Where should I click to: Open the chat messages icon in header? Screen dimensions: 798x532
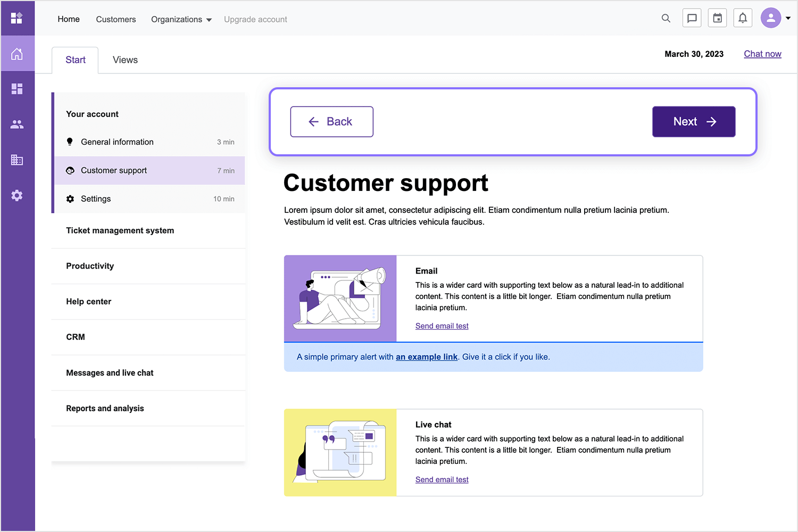coord(692,18)
